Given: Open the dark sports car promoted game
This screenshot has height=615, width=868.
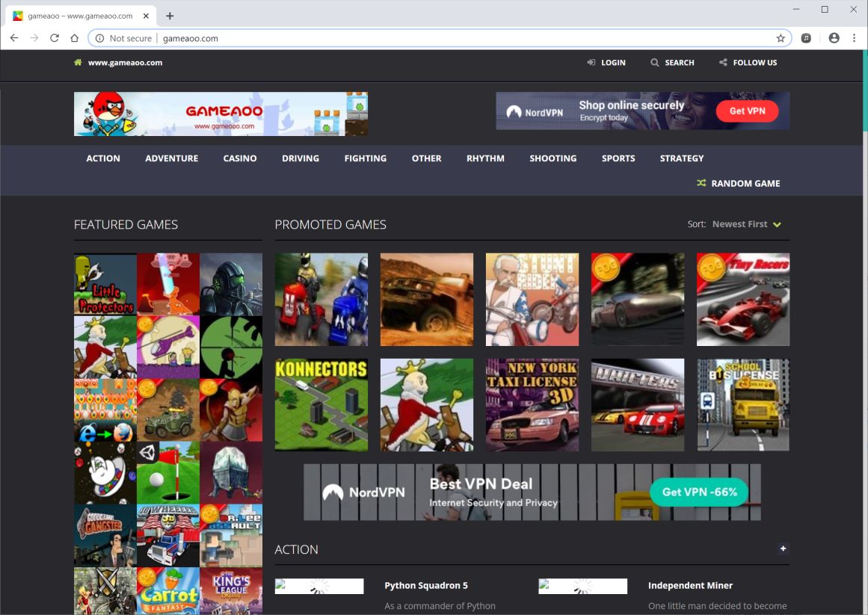Looking at the screenshot, I should click(638, 299).
